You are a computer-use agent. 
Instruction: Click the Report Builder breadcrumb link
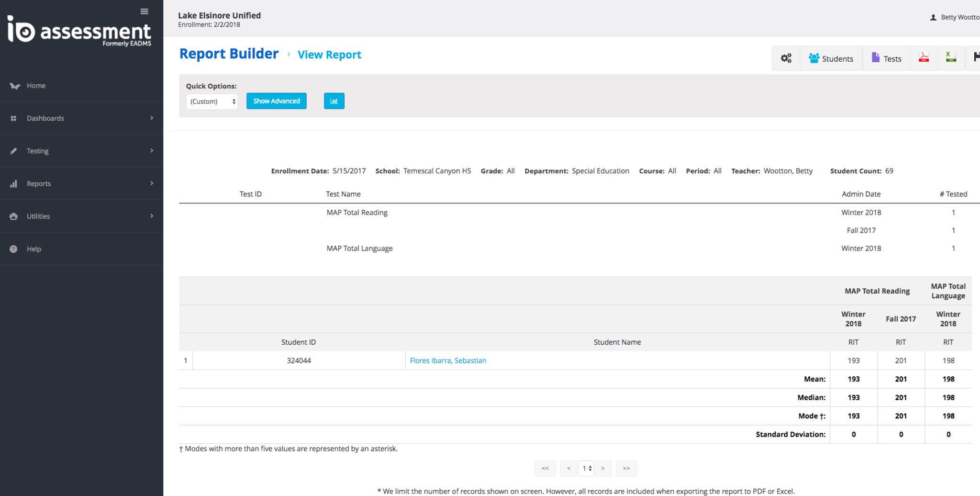229,54
